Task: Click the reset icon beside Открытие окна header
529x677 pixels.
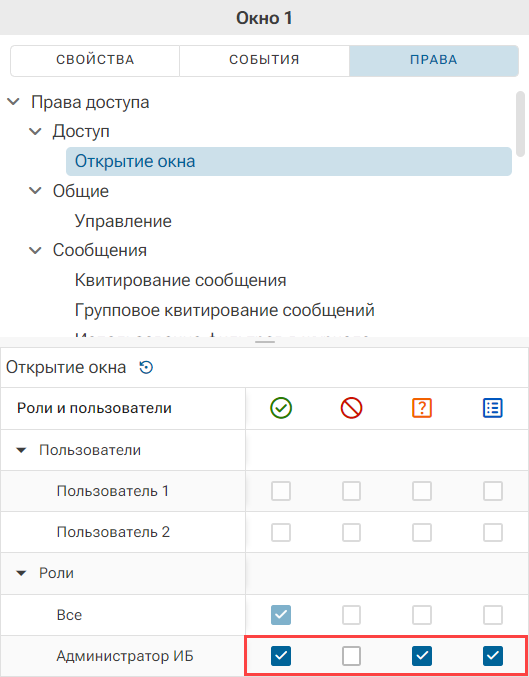Action: 146,368
